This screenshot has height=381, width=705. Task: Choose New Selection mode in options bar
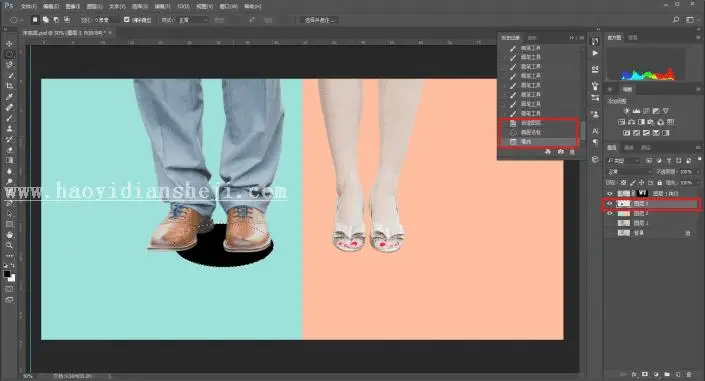(35, 20)
